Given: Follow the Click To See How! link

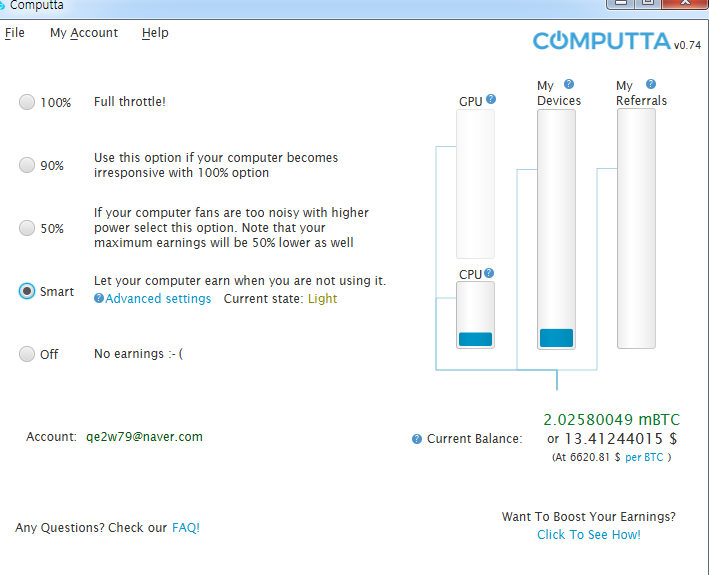Looking at the screenshot, I should pos(589,535).
